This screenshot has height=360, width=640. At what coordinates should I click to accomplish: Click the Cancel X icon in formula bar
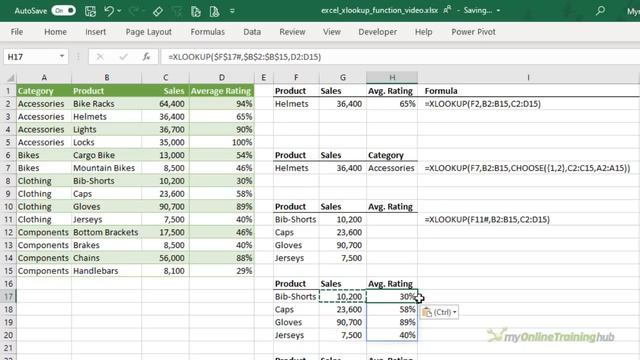(100, 57)
